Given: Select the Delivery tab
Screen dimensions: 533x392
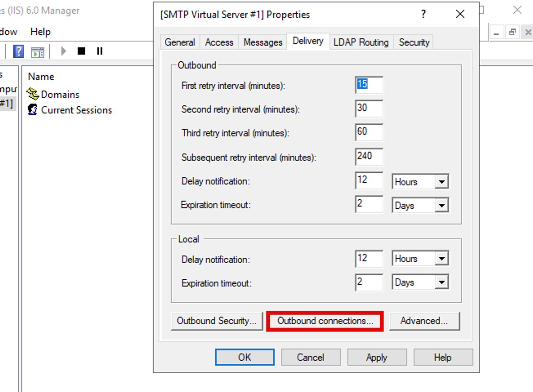Looking at the screenshot, I should pyautogui.click(x=308, y=41).
